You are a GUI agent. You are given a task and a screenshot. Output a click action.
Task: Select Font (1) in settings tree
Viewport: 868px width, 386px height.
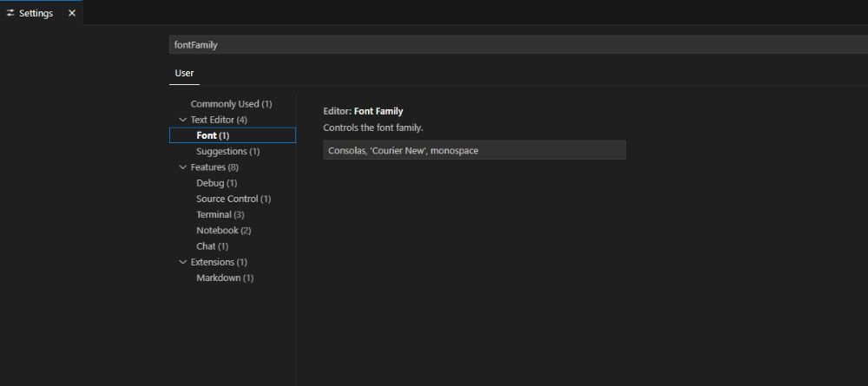pos(233,135)
